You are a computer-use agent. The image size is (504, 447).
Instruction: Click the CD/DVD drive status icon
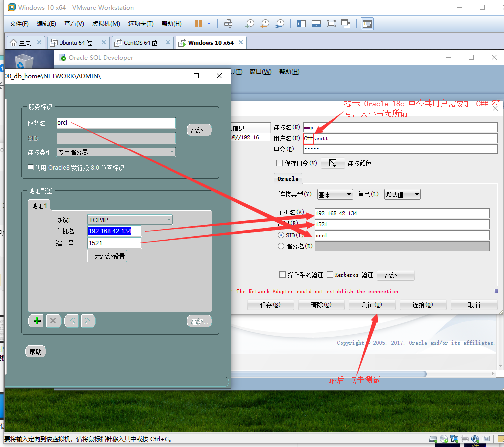coord(444,439)
